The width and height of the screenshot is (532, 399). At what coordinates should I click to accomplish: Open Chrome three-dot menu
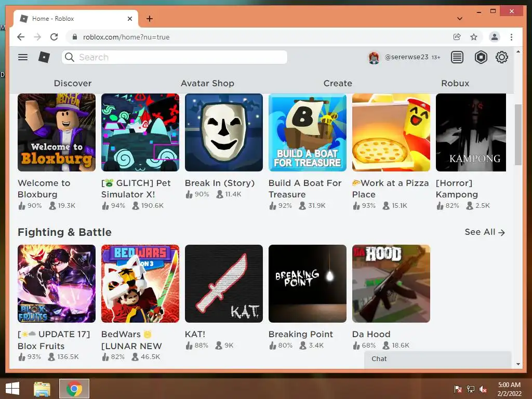[x=511, y=37]
